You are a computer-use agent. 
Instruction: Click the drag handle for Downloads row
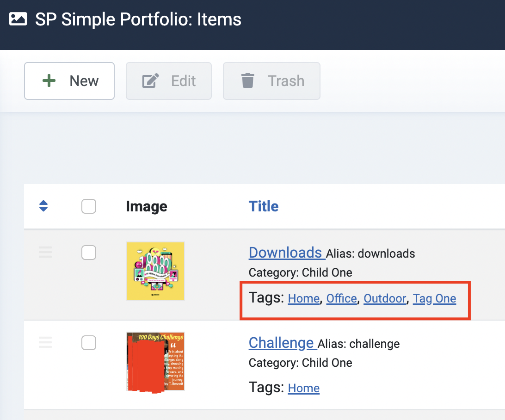(45, 253)
